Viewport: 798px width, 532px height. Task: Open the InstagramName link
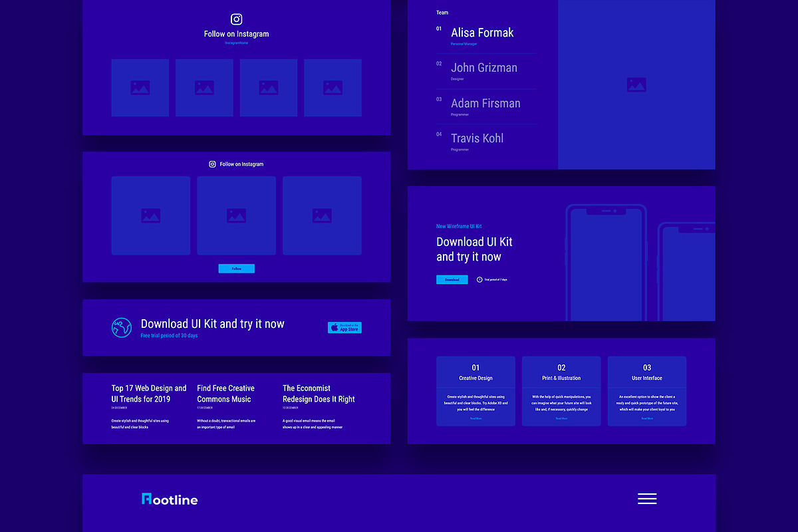(x=236, y=43)
